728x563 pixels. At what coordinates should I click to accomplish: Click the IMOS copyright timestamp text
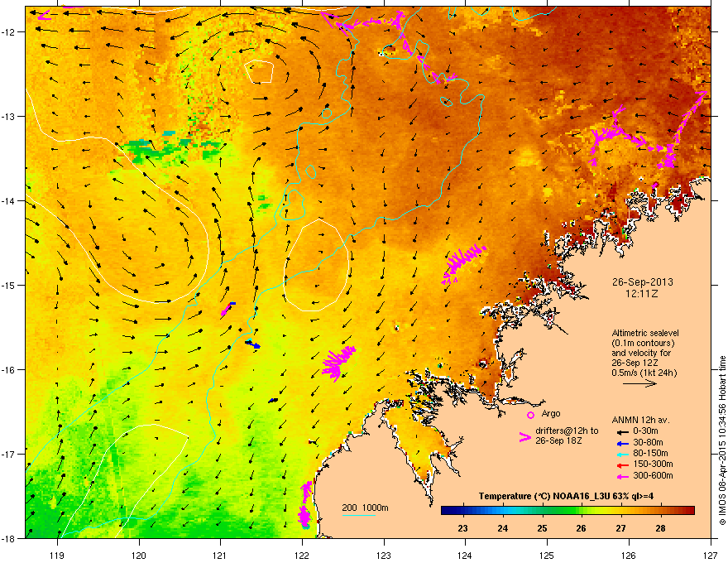(722, 440)
